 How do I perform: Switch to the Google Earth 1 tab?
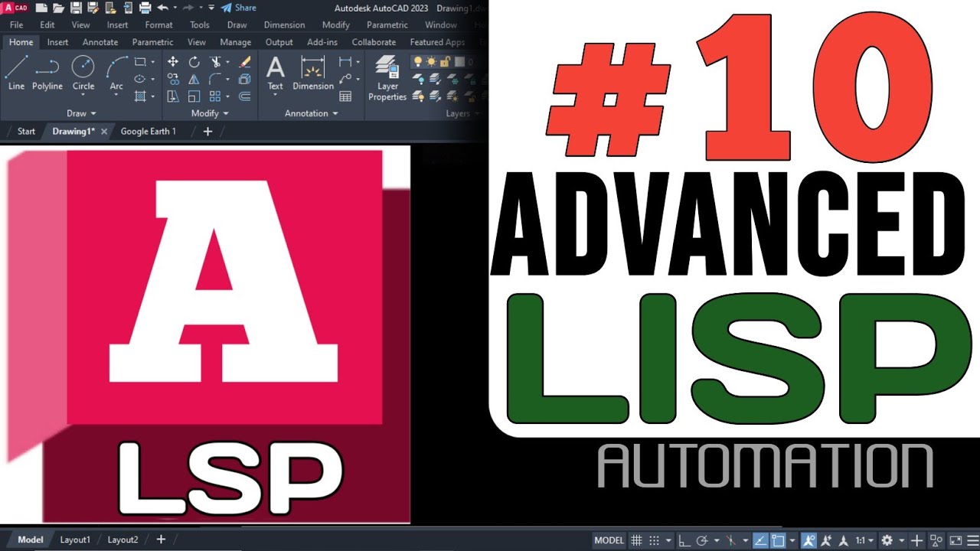pos(149,131)
